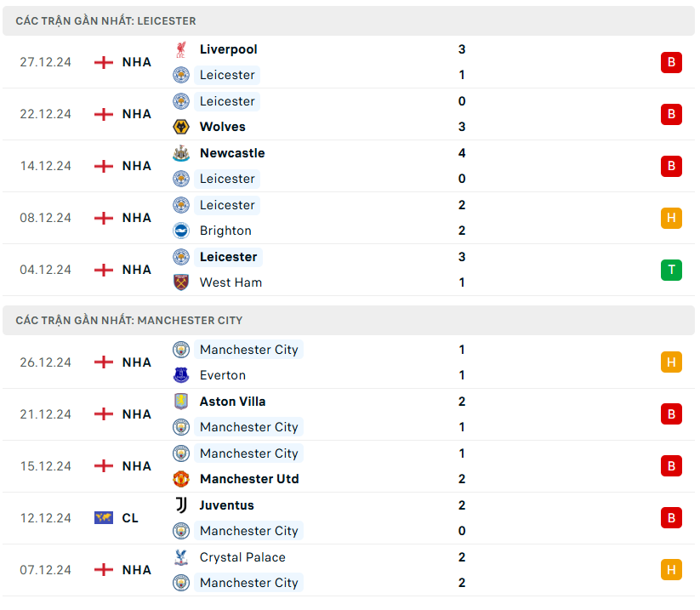Click the Brighton club crest icon
Image resolution: width=700 pixels, height=610 pixels.
180,231
